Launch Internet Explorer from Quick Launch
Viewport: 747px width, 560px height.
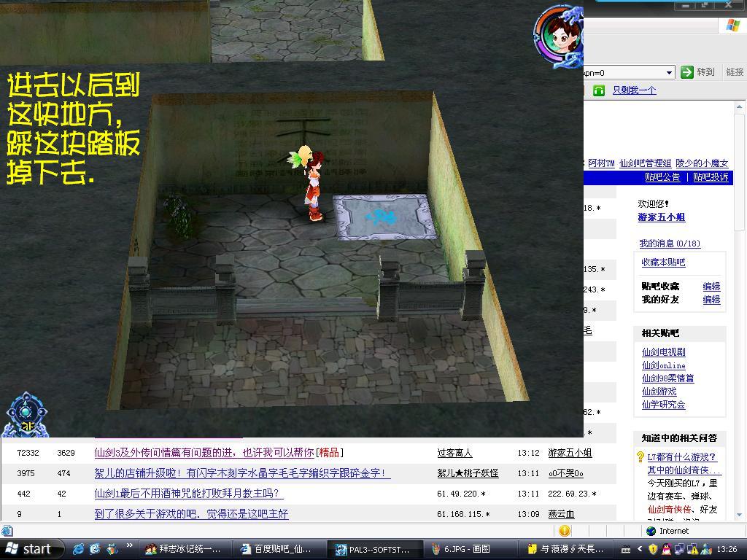point(78,549)
